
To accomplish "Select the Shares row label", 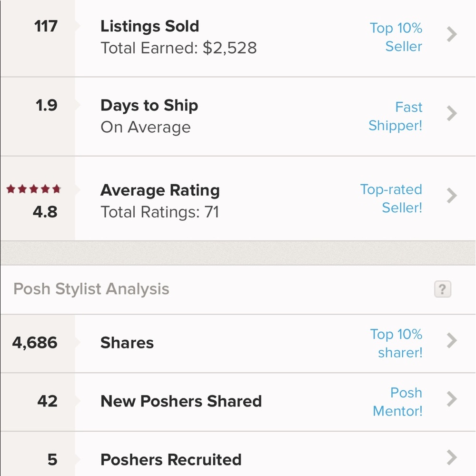I will tap(127, 343).
